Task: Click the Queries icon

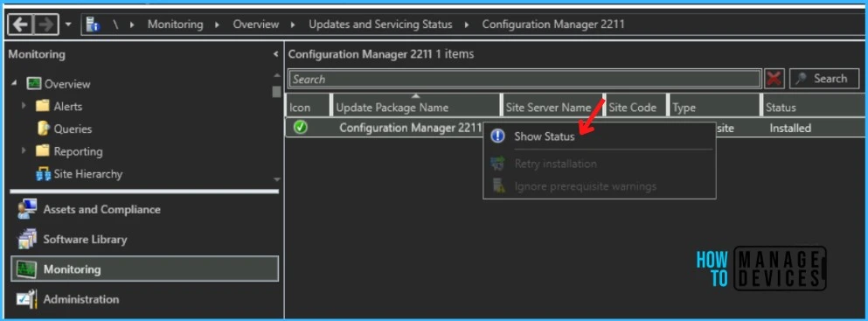Action: [x=43, y=129]
